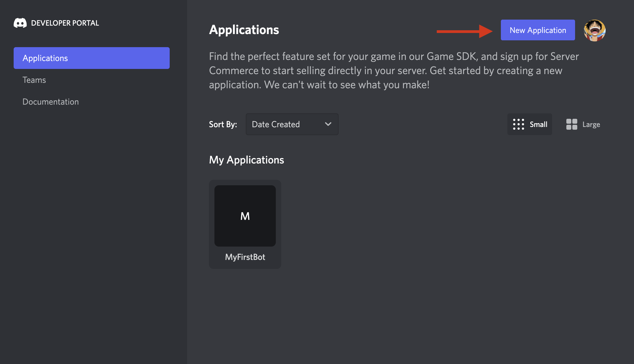Open the user profile avatar
This screenshot has height=364, width=634.
tap(594, 30)
